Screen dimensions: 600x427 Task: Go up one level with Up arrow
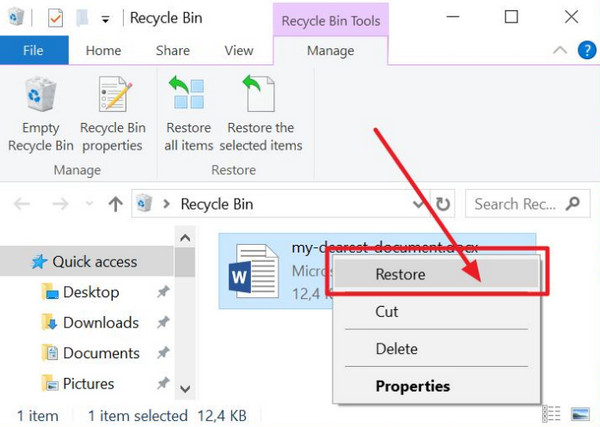point(116,204)
